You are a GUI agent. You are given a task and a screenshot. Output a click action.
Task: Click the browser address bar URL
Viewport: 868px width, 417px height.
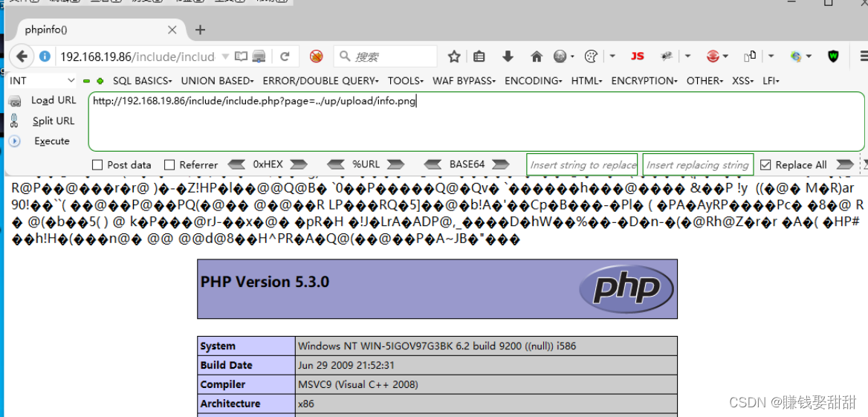[137, 56]
